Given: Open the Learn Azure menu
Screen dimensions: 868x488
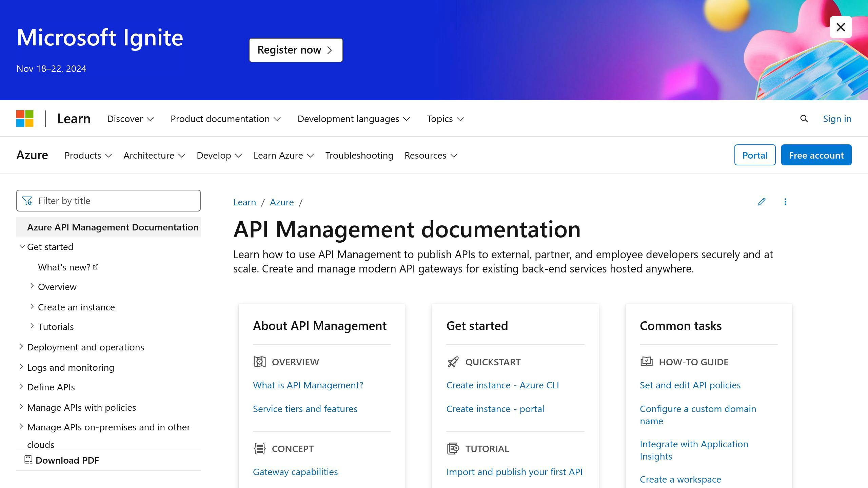Looking at the screenshot, I should point(284,155).
